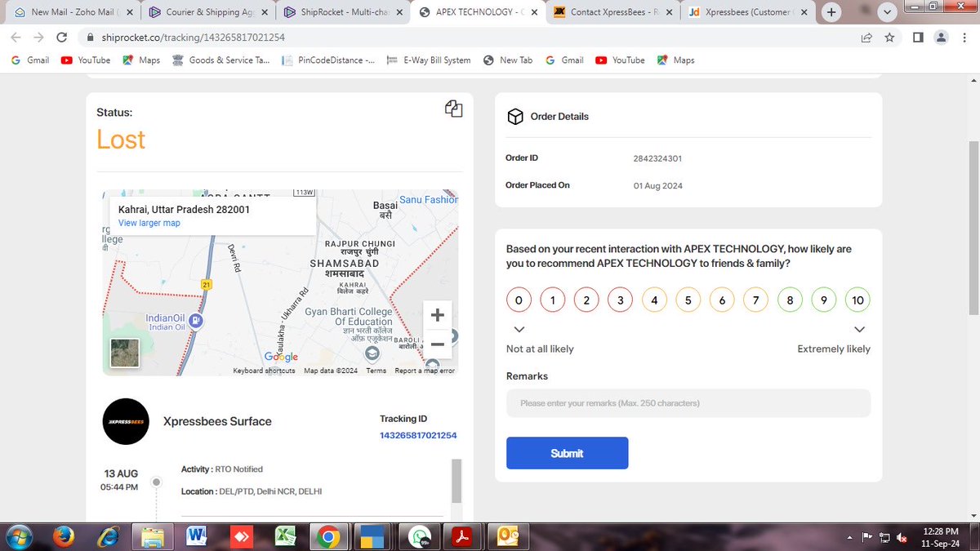Click the Xpressbees Surface courier logo
Screen dimensions: 980x551
[126, 421]
